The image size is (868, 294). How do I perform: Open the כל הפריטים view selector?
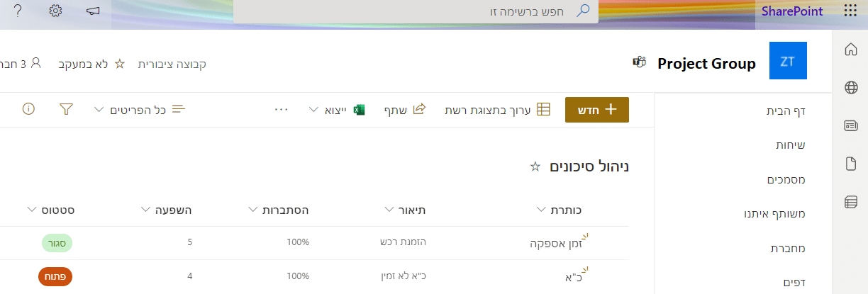[139, 110]
